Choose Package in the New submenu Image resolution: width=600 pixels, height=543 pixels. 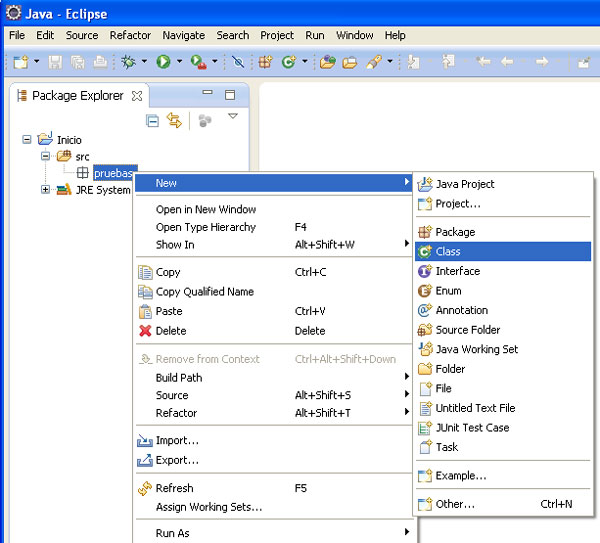503,232
